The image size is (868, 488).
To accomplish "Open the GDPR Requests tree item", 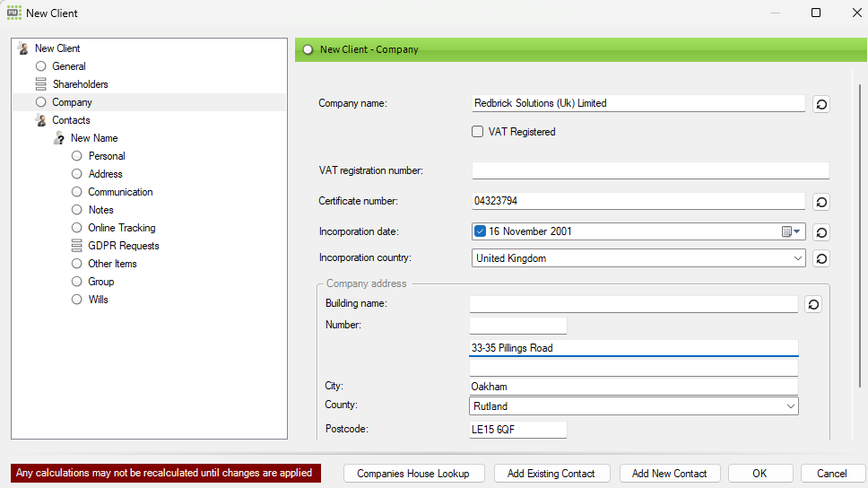I will (x=123, y=246).
